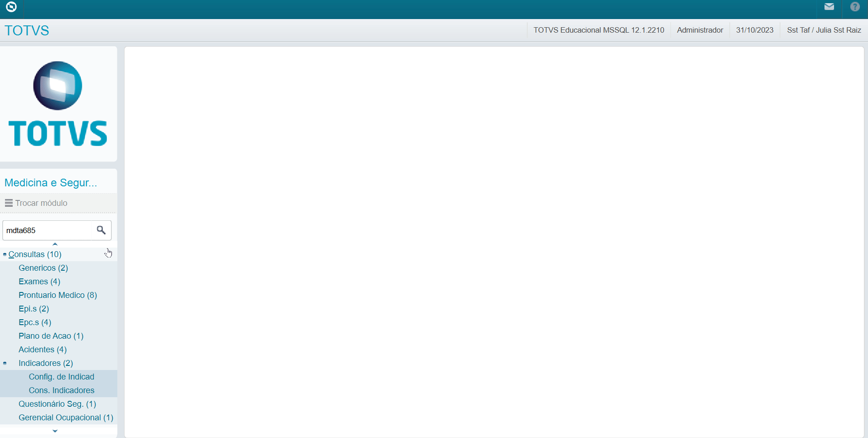Open Plano de Acao (1)
Image resolution: width=868 pixels, height=438 pixels.
coord(51,336)
